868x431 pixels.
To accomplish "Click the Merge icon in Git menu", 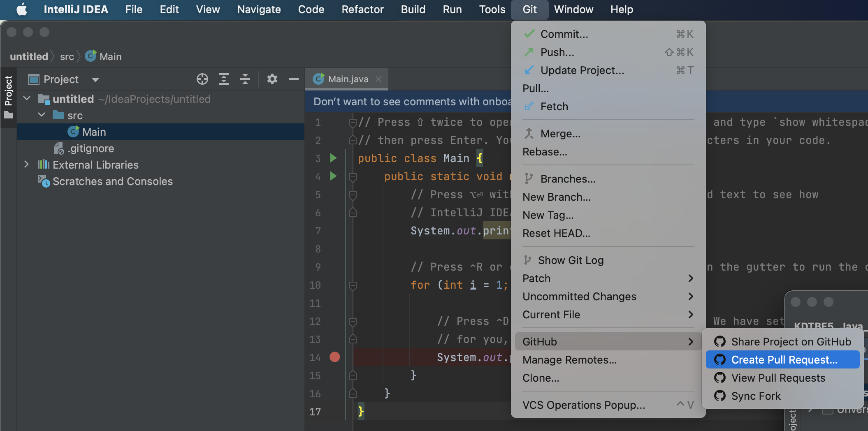I will click(529, 133).
